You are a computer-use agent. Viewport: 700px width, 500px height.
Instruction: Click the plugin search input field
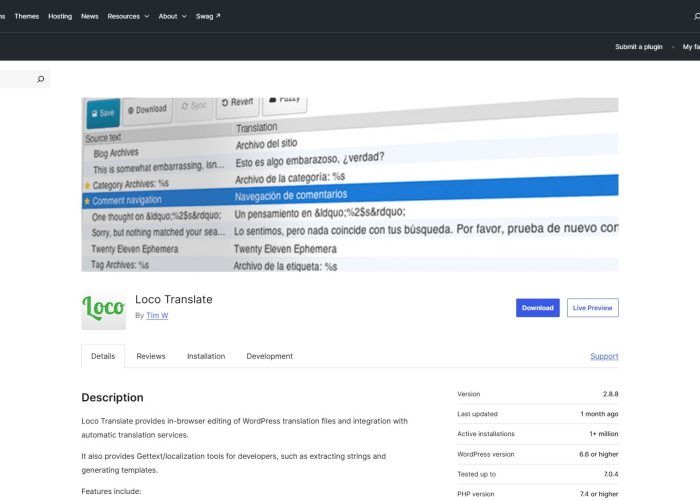[18, 79]
